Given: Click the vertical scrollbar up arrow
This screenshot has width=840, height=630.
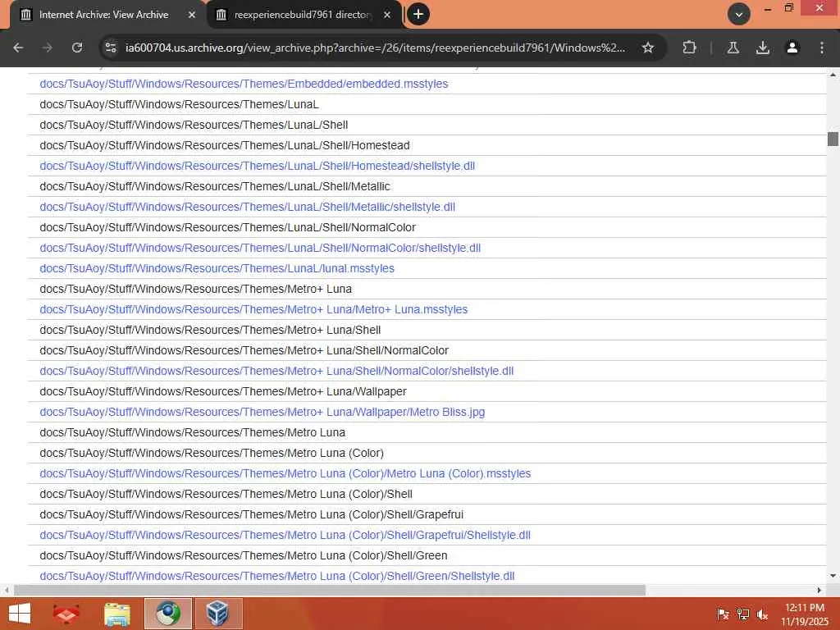Looking at the screenshot, I should pyautogui.click(x=833, y=75).
